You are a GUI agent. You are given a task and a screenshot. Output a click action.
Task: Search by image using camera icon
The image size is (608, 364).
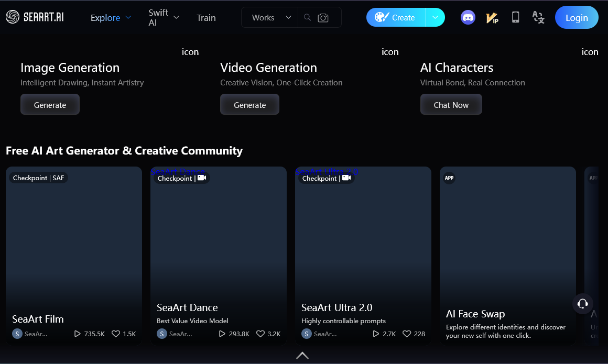[323, 18]
